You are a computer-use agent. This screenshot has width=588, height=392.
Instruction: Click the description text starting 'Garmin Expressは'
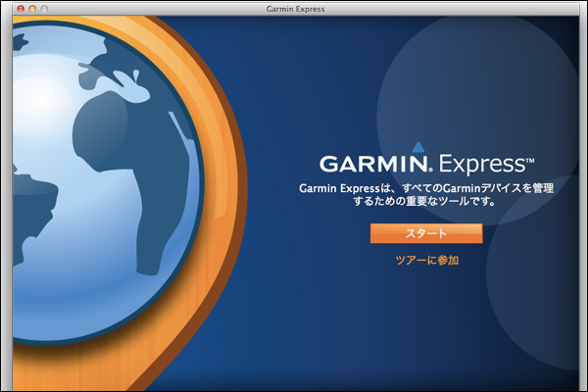426,195
